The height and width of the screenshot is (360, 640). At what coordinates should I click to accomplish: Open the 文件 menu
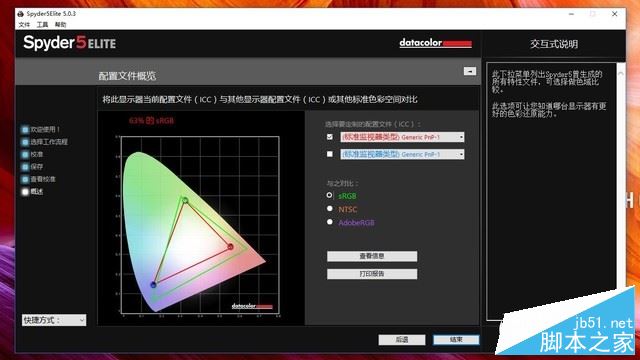(24, 25)
